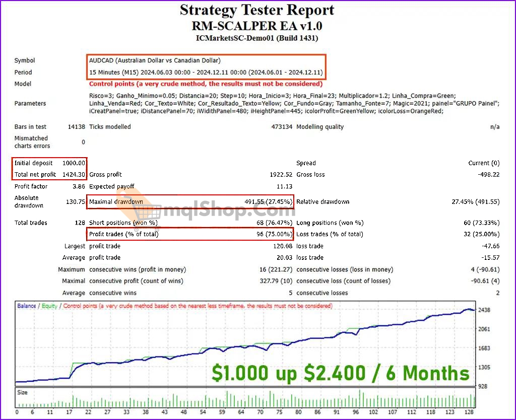The height and width of the screenshot is (420, 516).
Task: Select the RM-SCALPER EA v1.0 heading
Action: [257, 26]
